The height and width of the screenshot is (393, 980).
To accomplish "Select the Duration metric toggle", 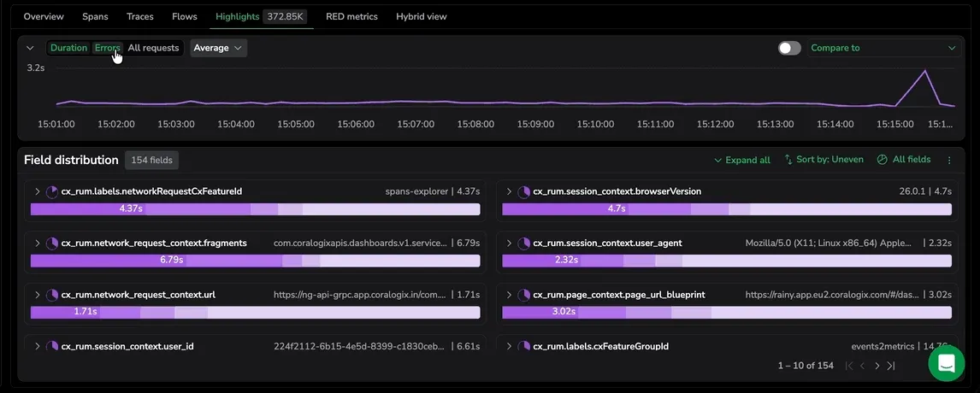I will point(68,48).
